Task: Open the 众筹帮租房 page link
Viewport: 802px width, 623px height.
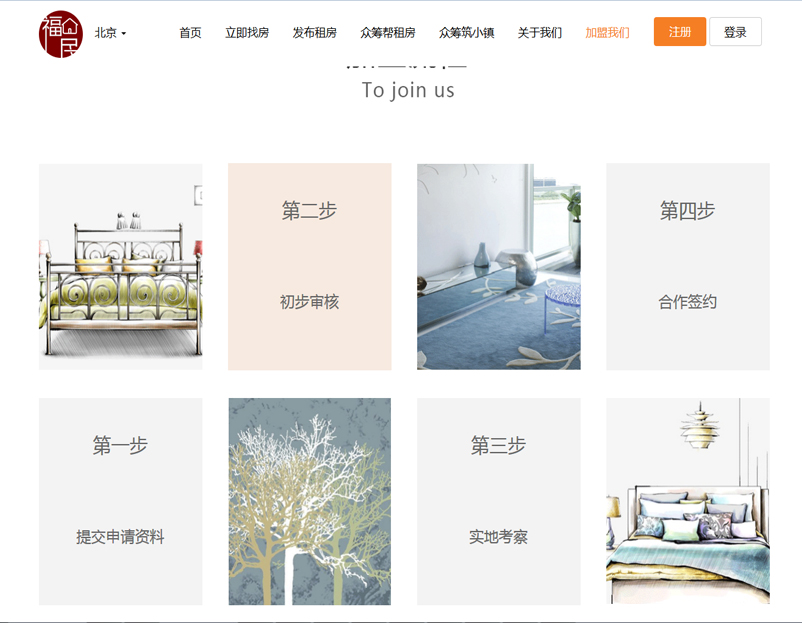Action: click(388, 33)
